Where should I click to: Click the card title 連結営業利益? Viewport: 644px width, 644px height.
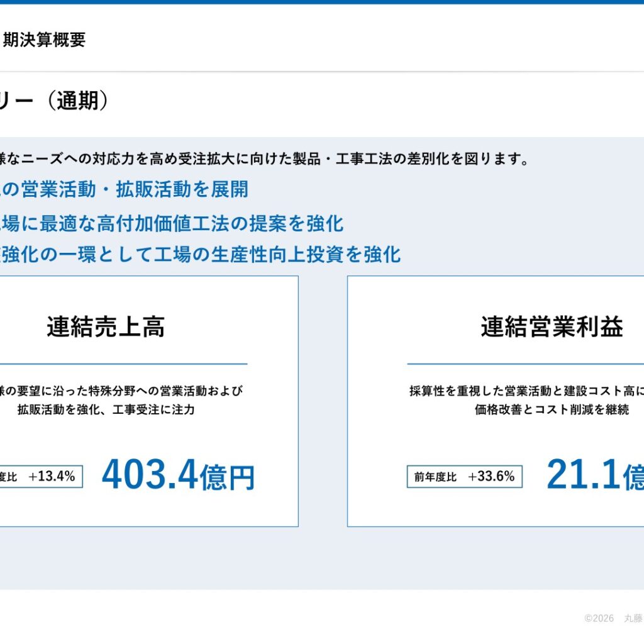[552, 327]
